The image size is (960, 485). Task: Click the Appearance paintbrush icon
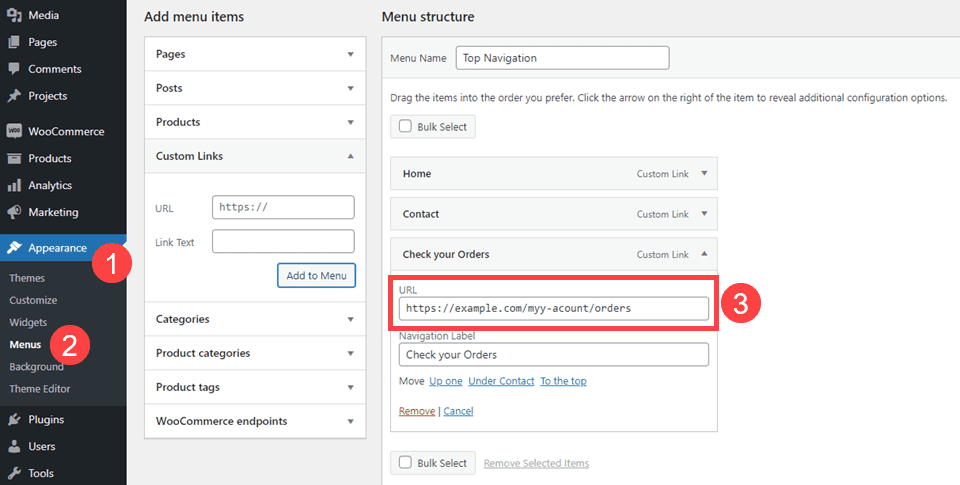pyautogui.click(x=13, y=248)
